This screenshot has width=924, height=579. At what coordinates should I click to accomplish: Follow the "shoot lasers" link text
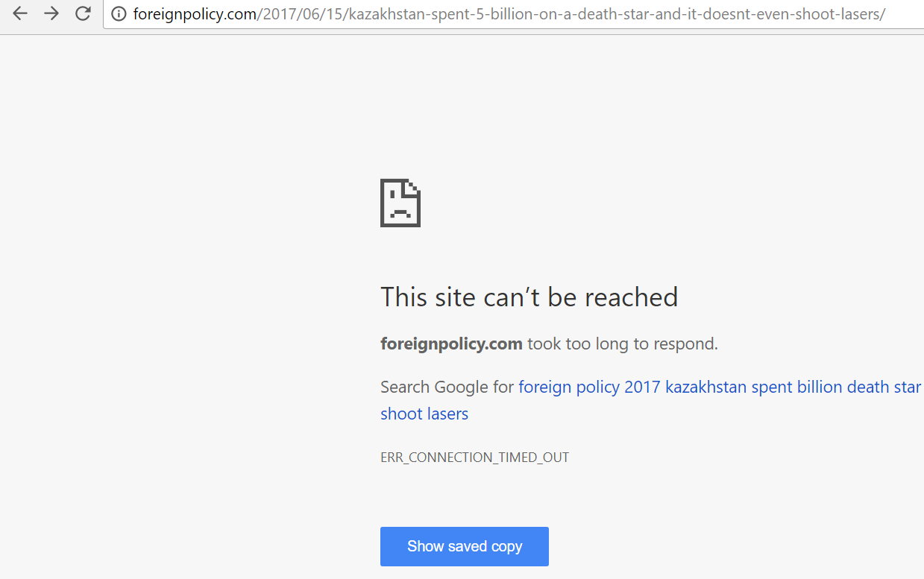tap(424, 414)
